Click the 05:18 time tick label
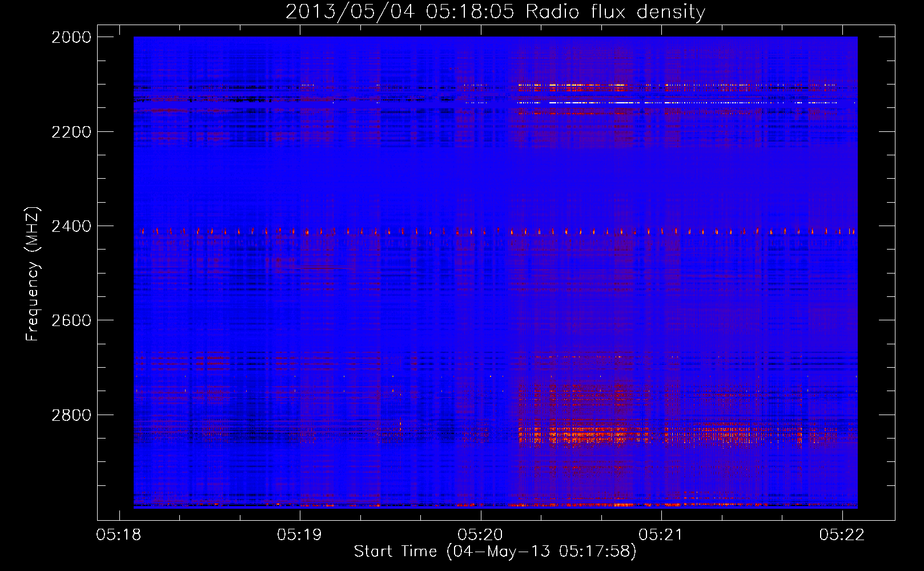Screen dimensions: 924x571 point(119,534)
